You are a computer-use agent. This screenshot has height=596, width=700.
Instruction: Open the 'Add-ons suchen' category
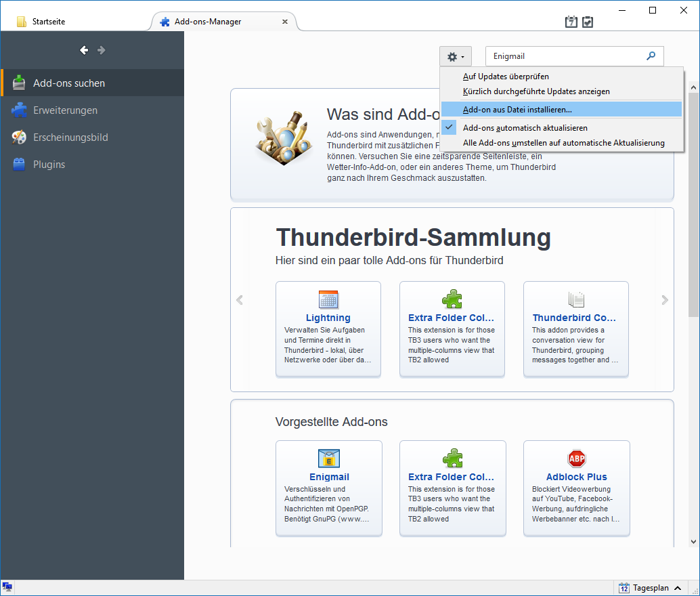(x=93, y=83)
